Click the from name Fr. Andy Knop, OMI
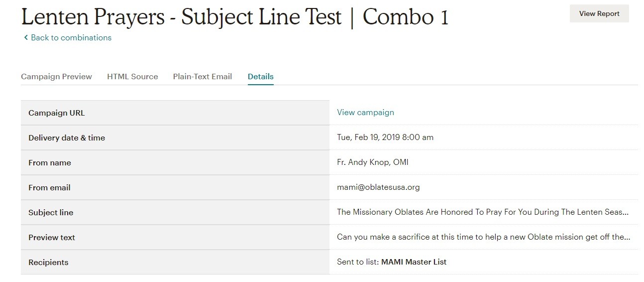The height and width of the screenshot is (282, 644). [x=372, y=162]
